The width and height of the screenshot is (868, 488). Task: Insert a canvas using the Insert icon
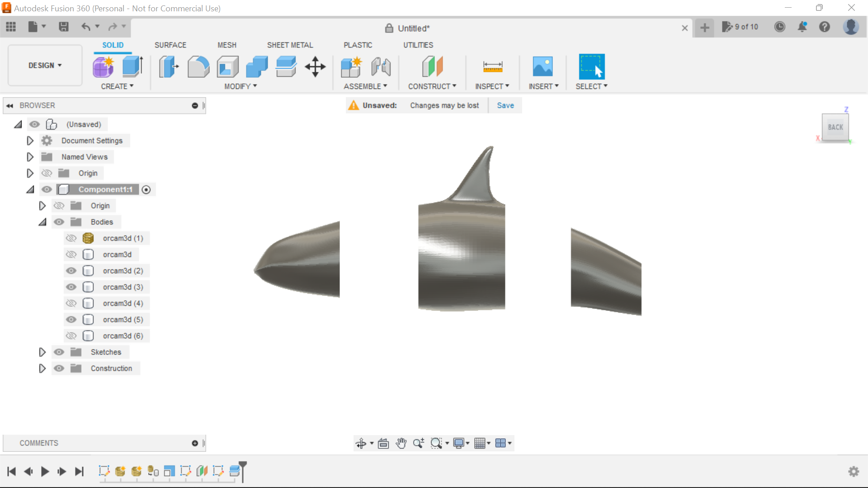pyautogui.click(x=543, y=66)
